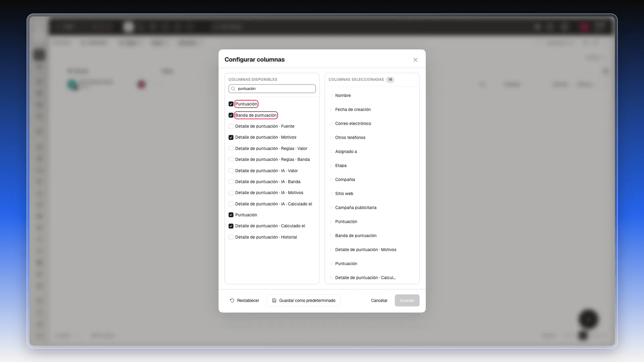The image size is (644, 362).
Task: Click Guardar como predeterminado
Action: 304,301
